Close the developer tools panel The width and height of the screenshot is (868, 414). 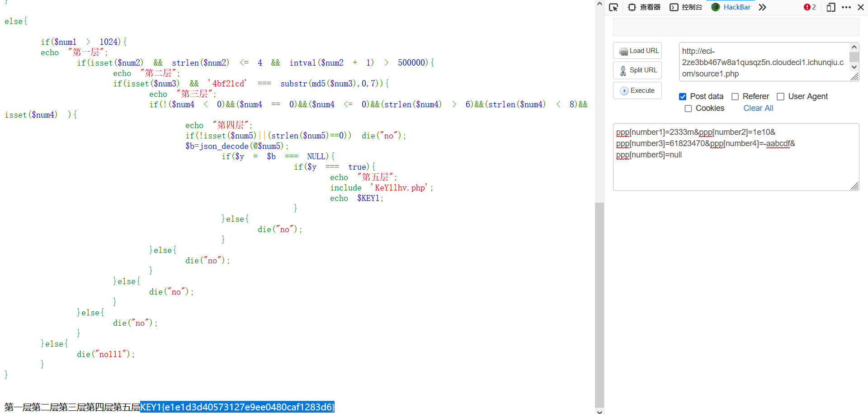click(861, 7)
